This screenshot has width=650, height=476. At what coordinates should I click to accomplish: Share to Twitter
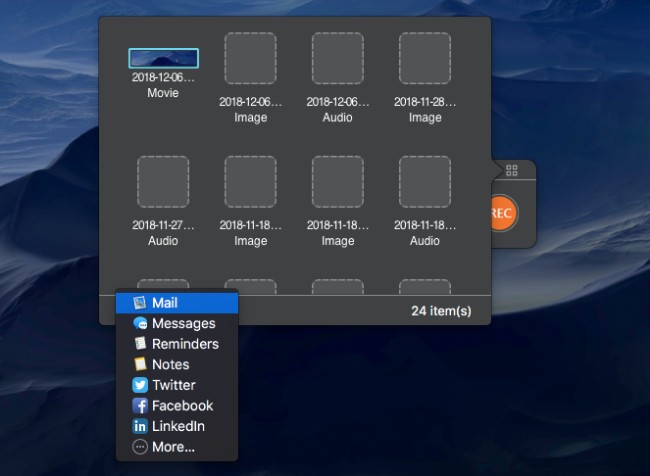pyautogui.click(x=177, y=385)
